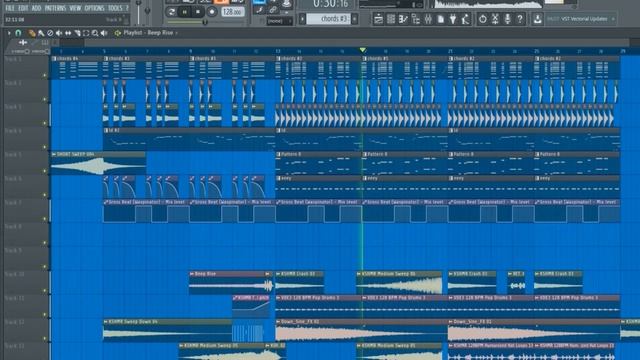Select the Down_Sine_FX 01 clip at bar 13
The width and height of the screenshot is (640, 360).
(361, 331)
